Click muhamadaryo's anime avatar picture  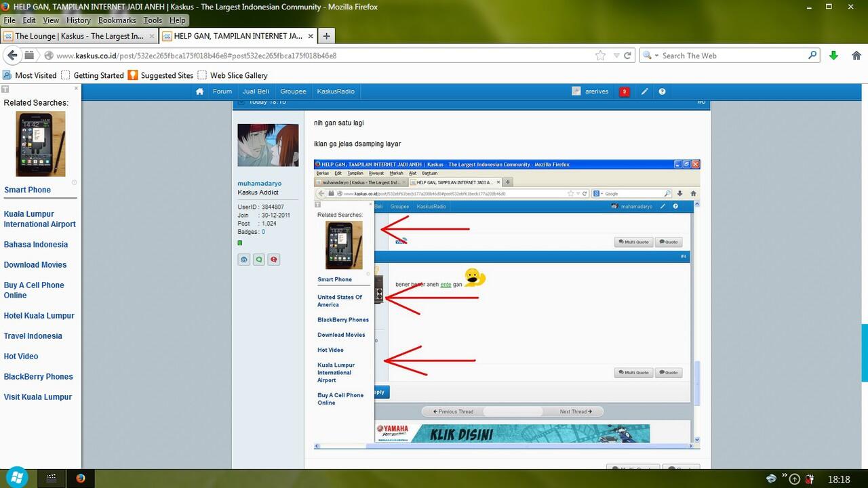[268, 145]
